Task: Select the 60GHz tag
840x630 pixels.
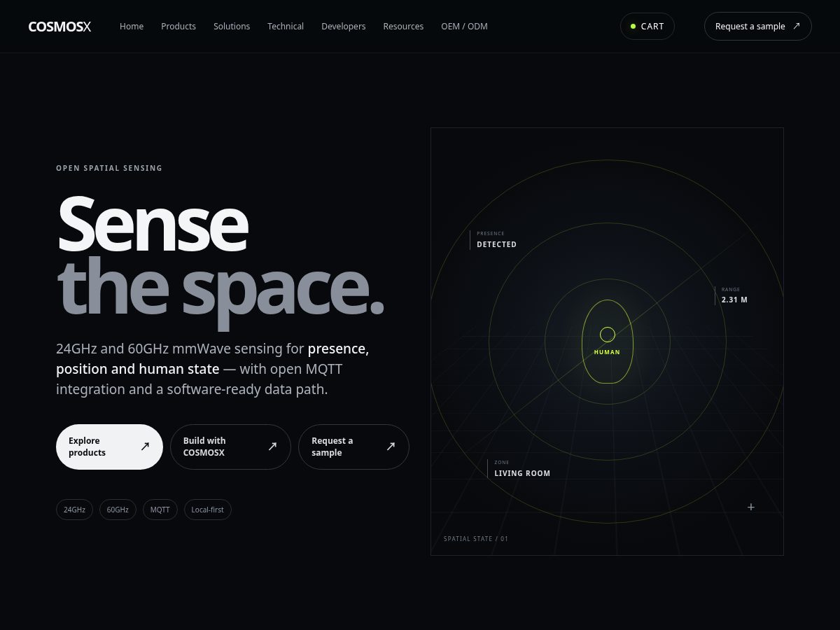Action: coord(118,510)
